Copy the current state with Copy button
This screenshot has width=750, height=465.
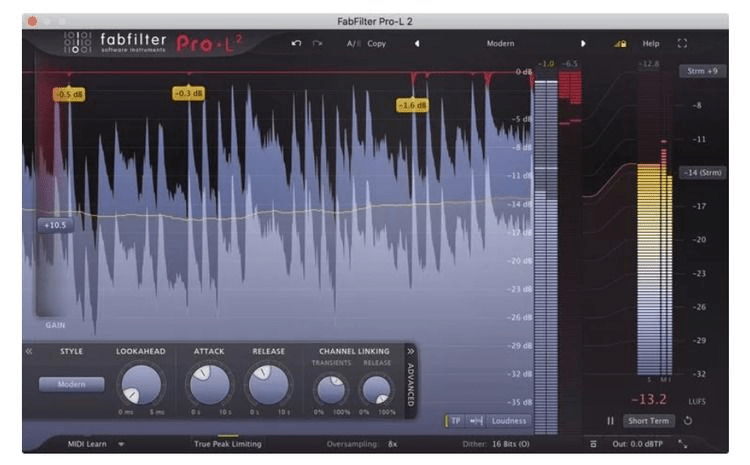(x=376, y=44)
